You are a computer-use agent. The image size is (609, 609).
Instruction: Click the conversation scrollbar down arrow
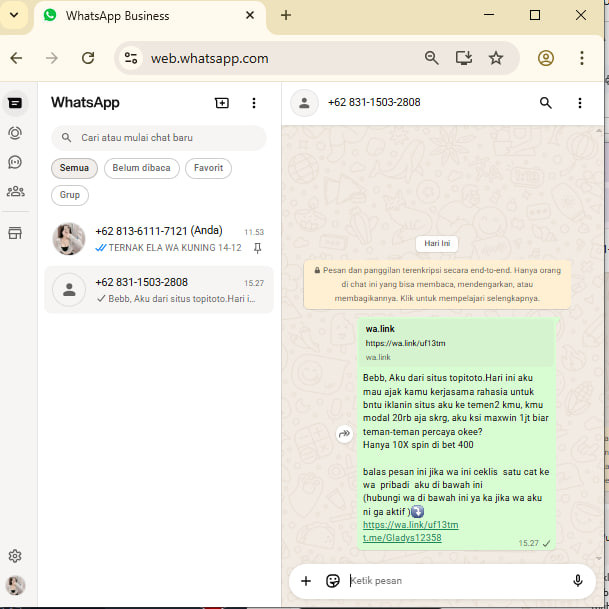click(x=599, y=559)
